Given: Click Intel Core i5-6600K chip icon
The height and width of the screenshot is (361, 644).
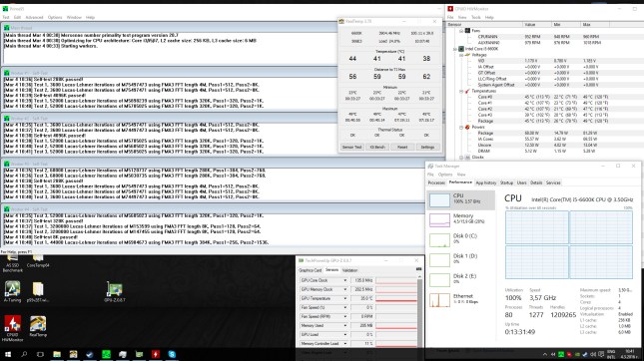Looking at the screenshot, I should (x=461, y=49).
